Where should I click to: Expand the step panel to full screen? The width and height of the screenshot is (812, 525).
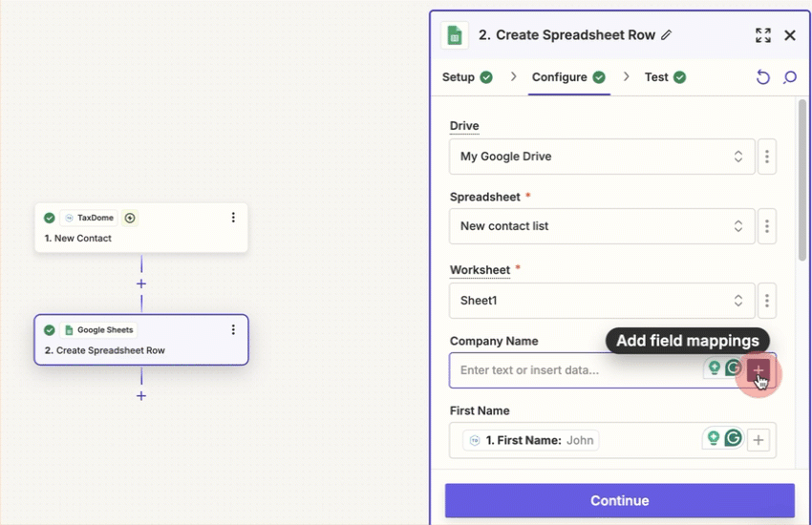[762, 35]
